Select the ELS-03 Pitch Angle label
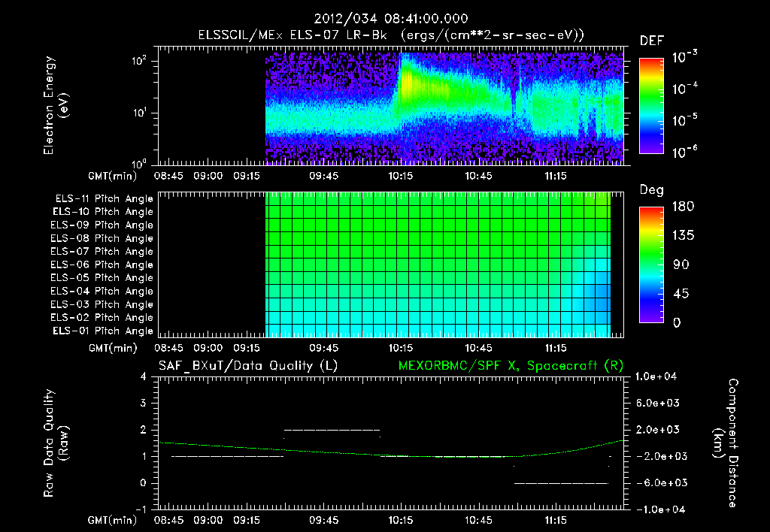 click(x=102, y=305)
